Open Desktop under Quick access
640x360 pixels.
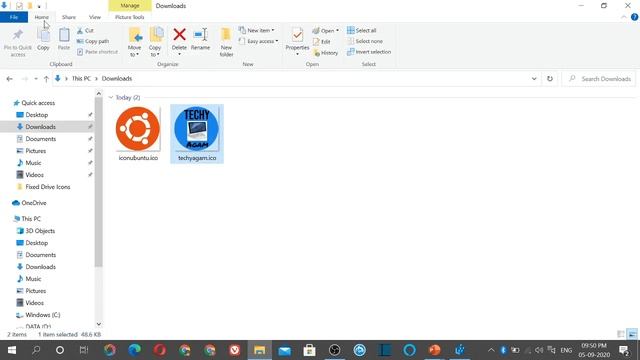pos(36,115)
